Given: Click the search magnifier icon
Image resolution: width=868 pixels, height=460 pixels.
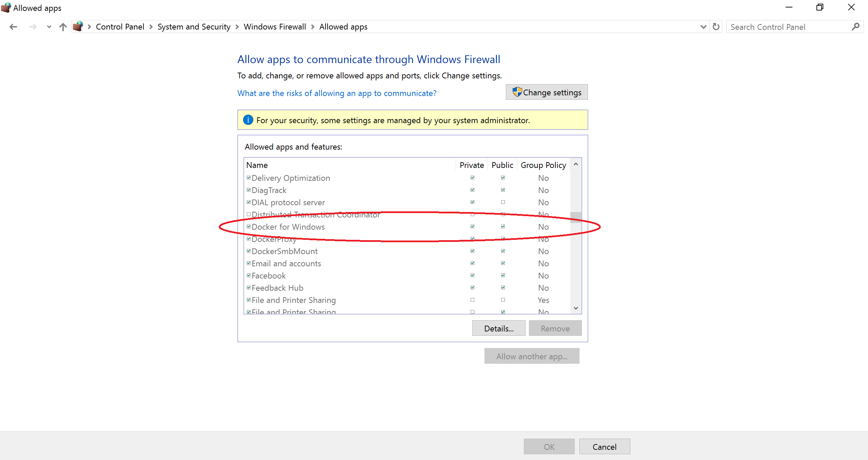Looking at the screenshot, I should coord(855,27).
